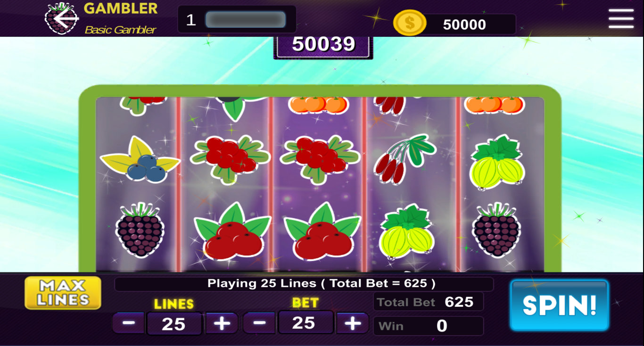Open the hamburger menu
644x346 pixels.
[621, 19]
